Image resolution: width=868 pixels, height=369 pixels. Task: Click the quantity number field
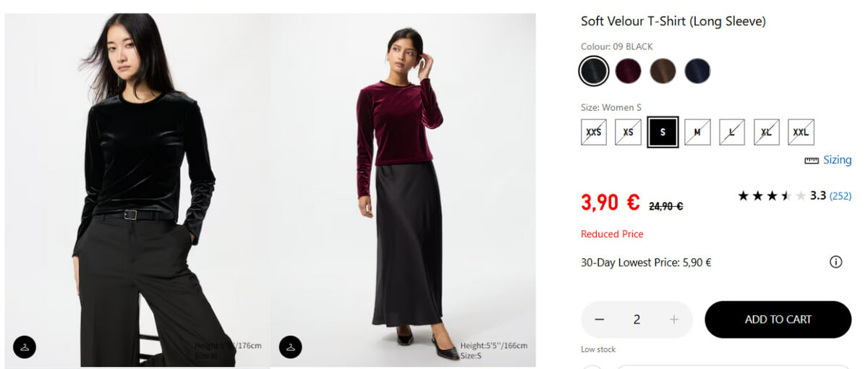637,319
